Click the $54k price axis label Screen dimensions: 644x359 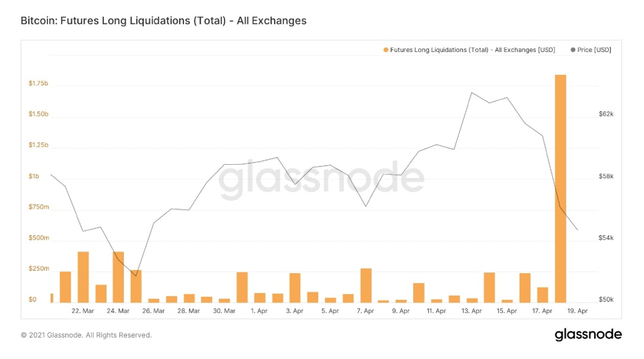(x=606, y=238)
